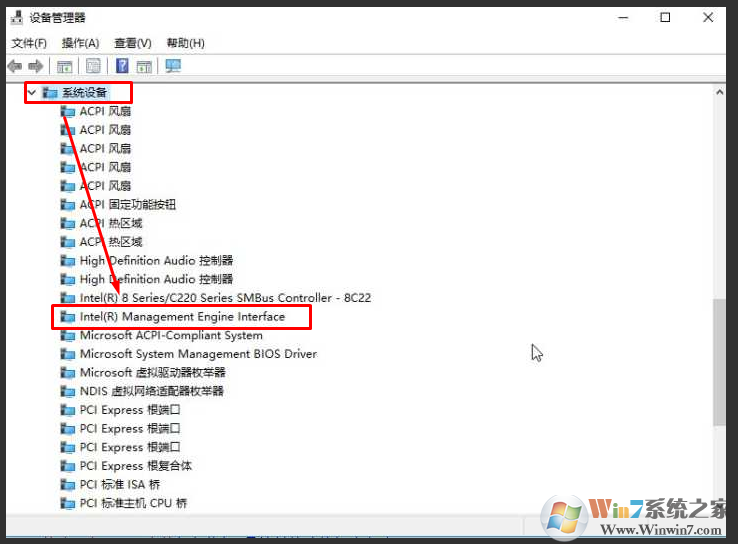The image size is (738, 544).
Task: Select the 系统设备 category
Action: click(x=85, y=92)
